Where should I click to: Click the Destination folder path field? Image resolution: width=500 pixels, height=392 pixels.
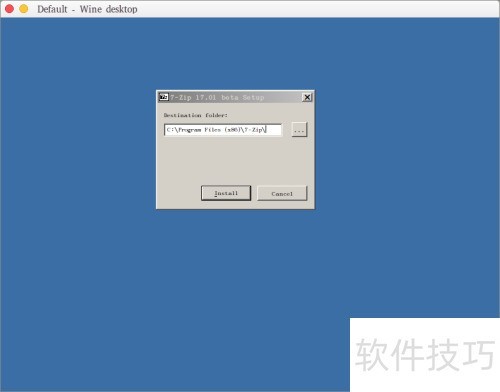(x=223, y=130)
